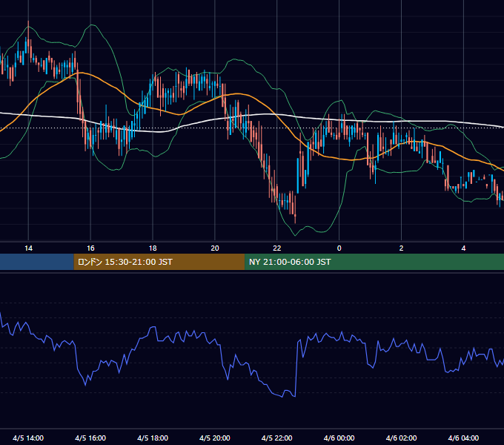Click the 4/5 22:00 label on indicator axis
504x445 pixels.
point(276,438)
